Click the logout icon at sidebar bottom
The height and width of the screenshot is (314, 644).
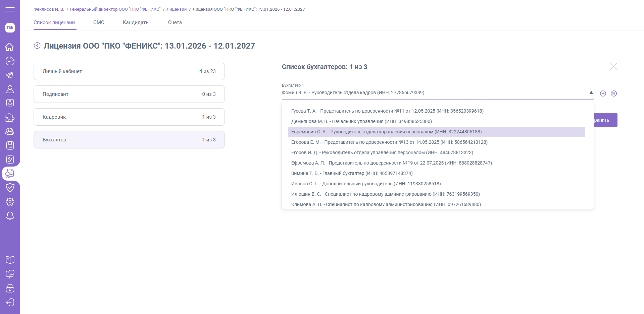coord(10,302)
